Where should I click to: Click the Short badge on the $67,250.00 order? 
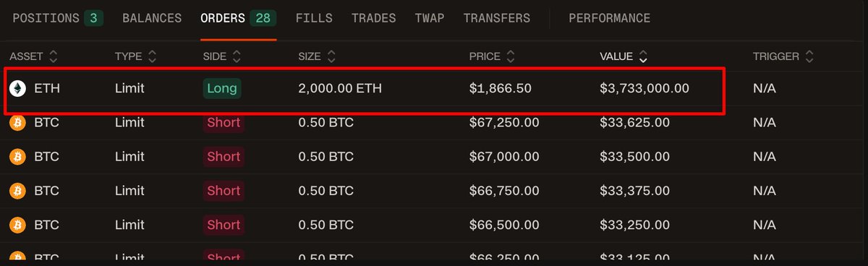(224, 123)
